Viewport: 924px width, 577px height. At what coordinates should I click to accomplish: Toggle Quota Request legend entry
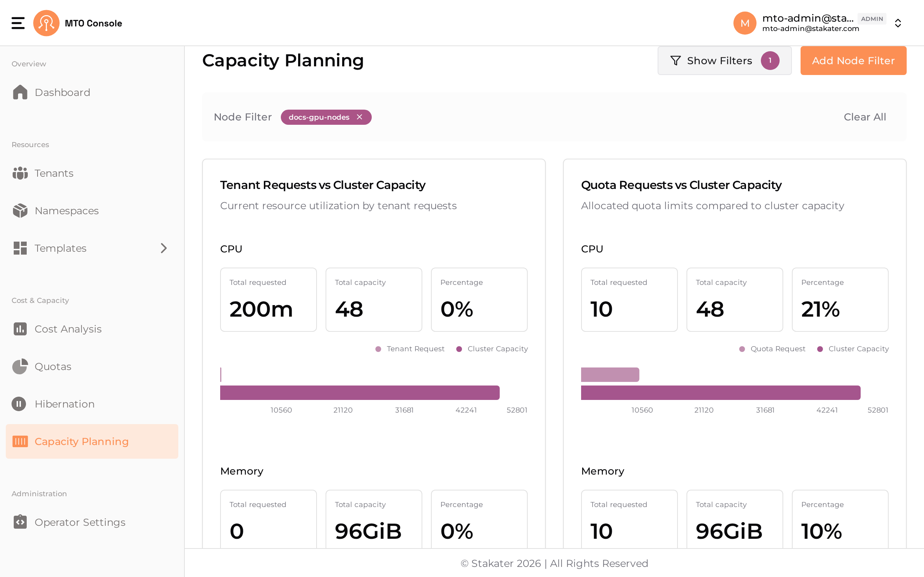[x=772, y=349]
